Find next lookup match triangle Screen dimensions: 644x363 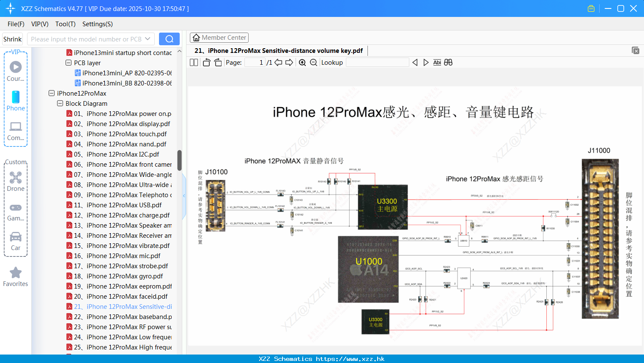[x=426, y=63]
